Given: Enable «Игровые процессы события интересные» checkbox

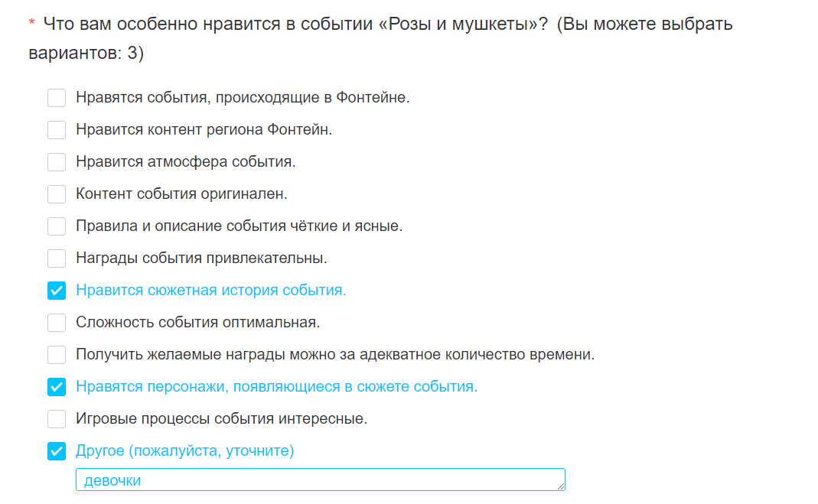Looking at the screenshot, I should click(57, 419).
